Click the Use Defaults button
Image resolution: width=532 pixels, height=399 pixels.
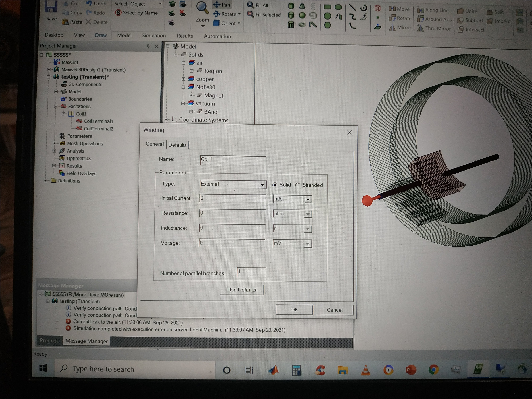click(242, 290)
